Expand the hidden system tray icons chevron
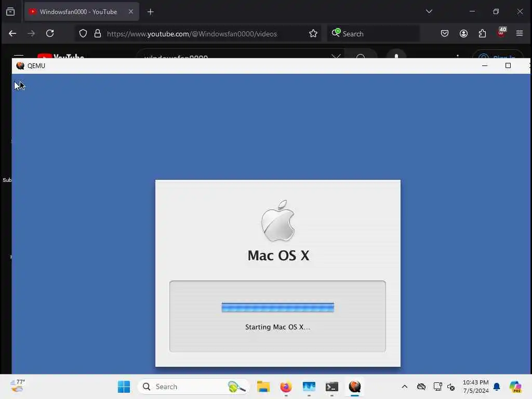This screenshot has width=532, height=399. click(x=404, y=387)
